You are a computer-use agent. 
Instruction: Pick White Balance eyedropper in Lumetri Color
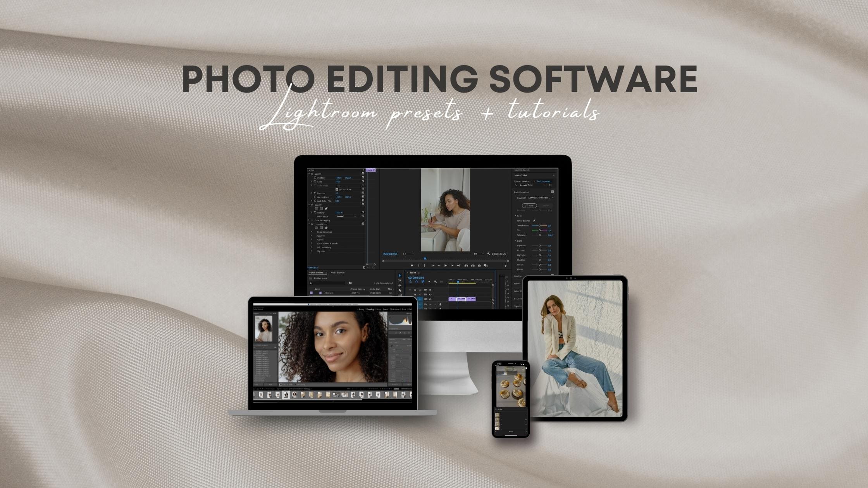click(534, 221)
